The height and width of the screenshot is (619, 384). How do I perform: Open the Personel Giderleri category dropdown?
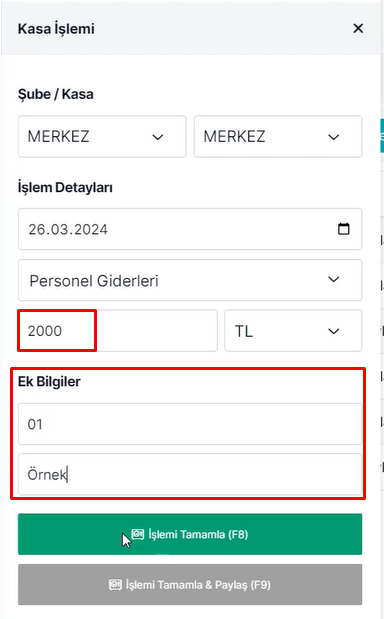(x=190, y=280)
